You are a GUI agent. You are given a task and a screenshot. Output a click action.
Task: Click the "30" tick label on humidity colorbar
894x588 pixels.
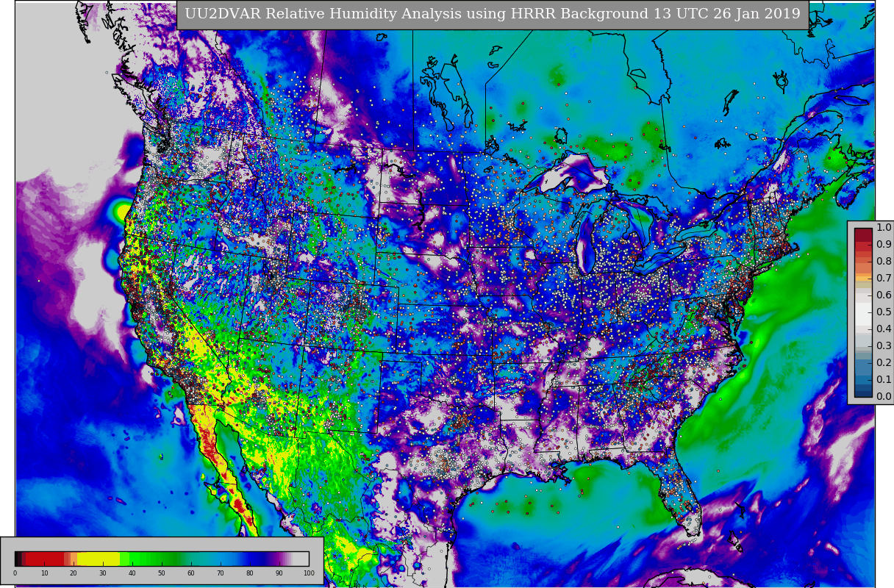(x=103, y=573)
